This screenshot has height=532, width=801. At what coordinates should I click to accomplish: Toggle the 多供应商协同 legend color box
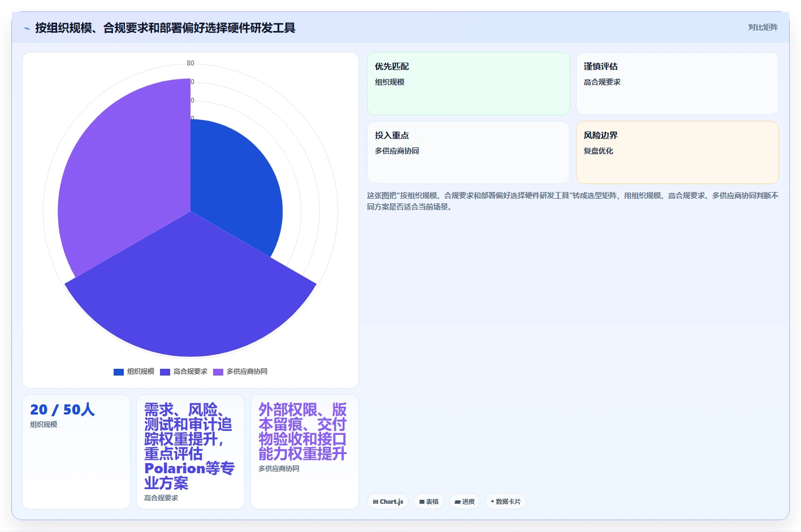(218, 372)
